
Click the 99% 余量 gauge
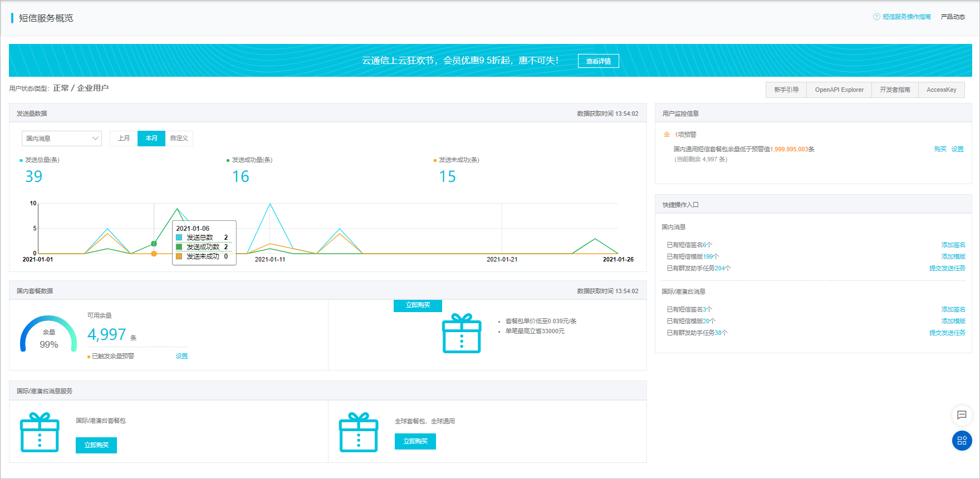click(x=48, y=334)
